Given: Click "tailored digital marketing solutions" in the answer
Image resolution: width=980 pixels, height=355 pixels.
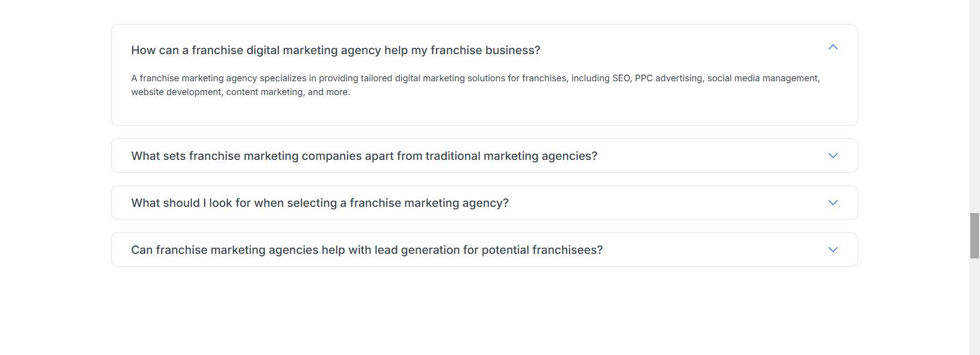Looking at the screenshot, I should tap(432, 79).
